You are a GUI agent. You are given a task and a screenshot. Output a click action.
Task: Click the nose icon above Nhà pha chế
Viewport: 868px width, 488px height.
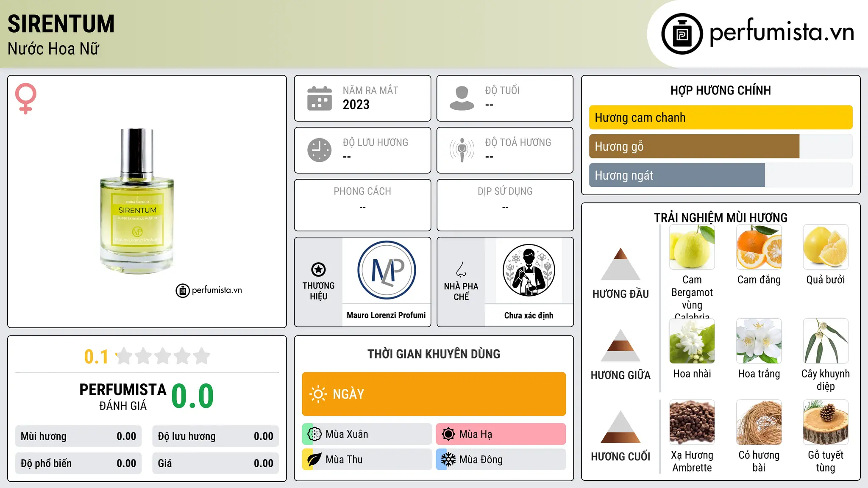click(461, 269)
